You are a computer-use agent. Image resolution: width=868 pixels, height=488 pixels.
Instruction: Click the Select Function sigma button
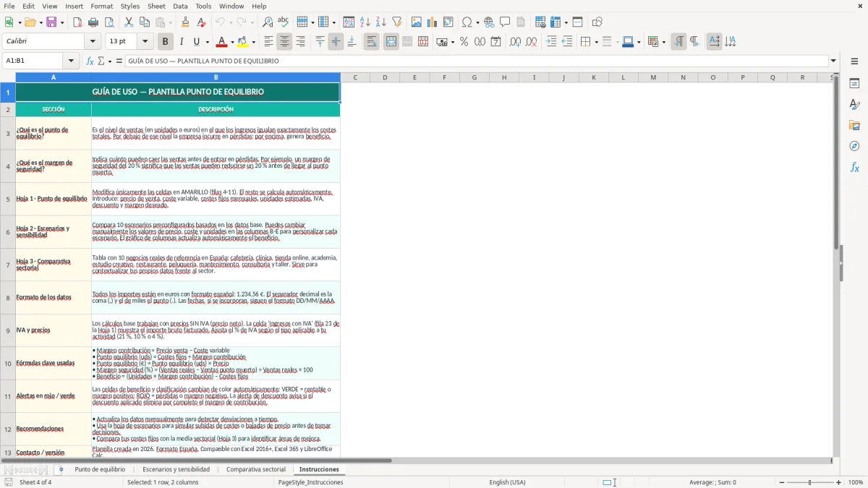tap(101, 61)
